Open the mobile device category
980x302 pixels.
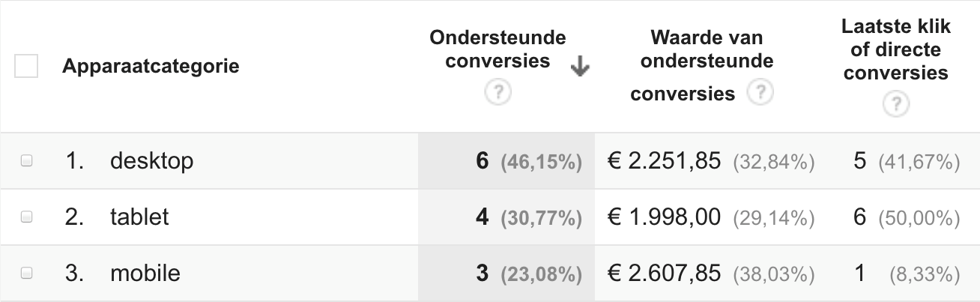click(145, 274)
